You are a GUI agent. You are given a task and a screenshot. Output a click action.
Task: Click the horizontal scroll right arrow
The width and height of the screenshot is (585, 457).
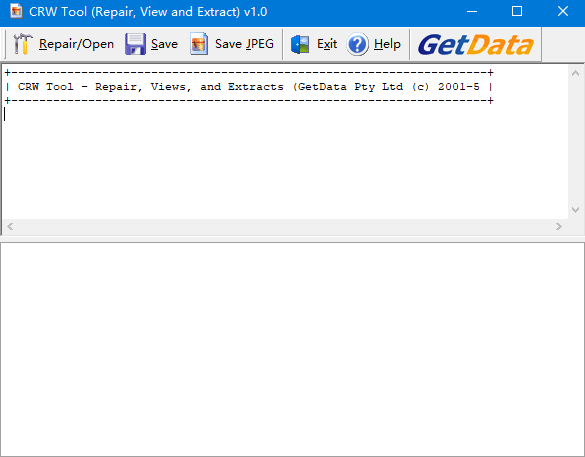pos(559,226)
